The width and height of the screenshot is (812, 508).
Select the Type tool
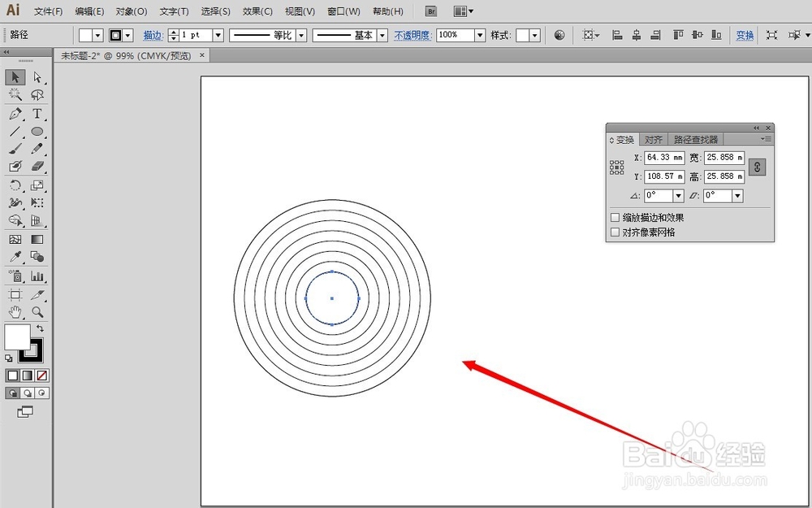(37, 114)
